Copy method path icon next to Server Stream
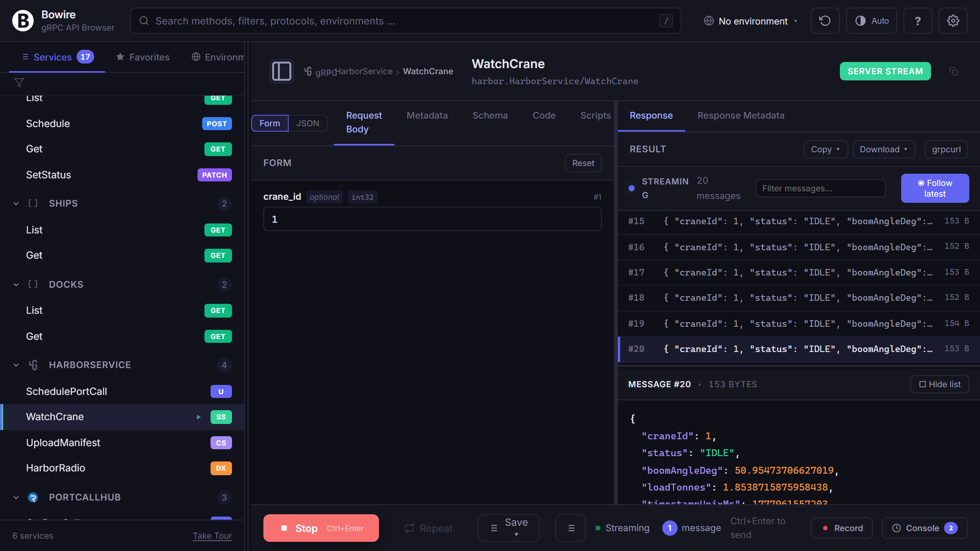The image size is (980, 551). point(954,71)
